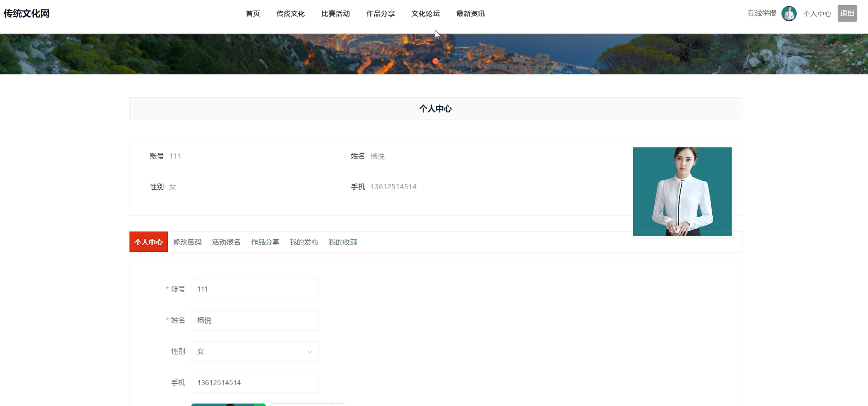Open the 传统文化 nav item
Image resolution: width=868 pixels, height=406 pixels.
pyautogui.click(x=291, y=13)
